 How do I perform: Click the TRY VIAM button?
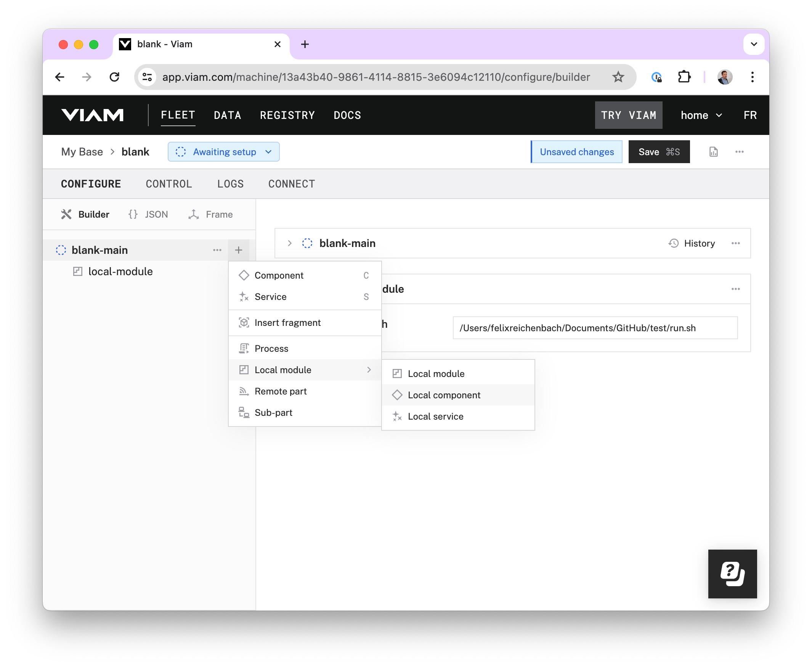[x=628, y=115]
